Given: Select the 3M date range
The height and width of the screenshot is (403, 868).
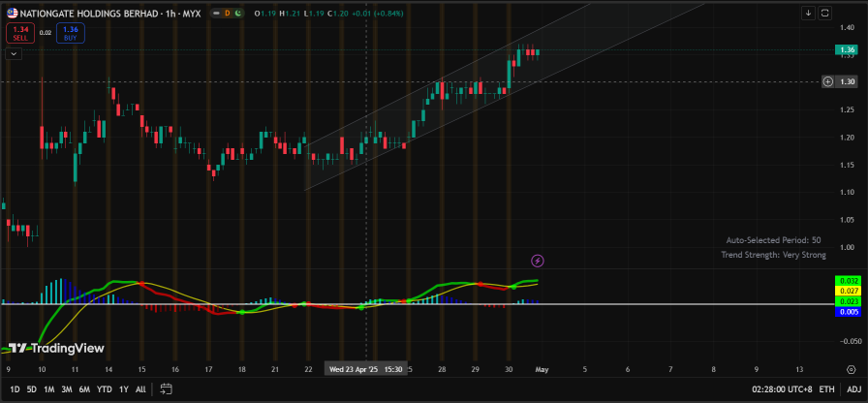Looking at the screenshot, I should 67,389.
